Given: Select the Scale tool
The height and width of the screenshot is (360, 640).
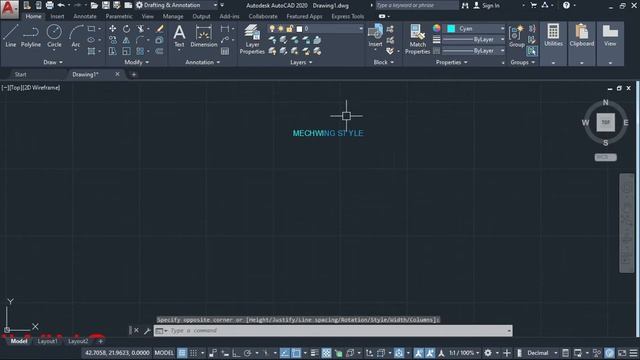Looking at the screenshot, I should click(127, 51).
